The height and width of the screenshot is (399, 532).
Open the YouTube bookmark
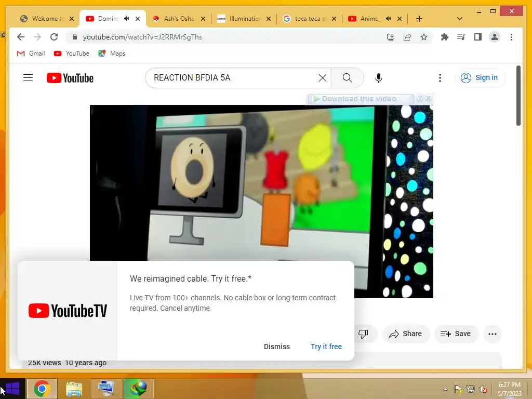[72, 54]
